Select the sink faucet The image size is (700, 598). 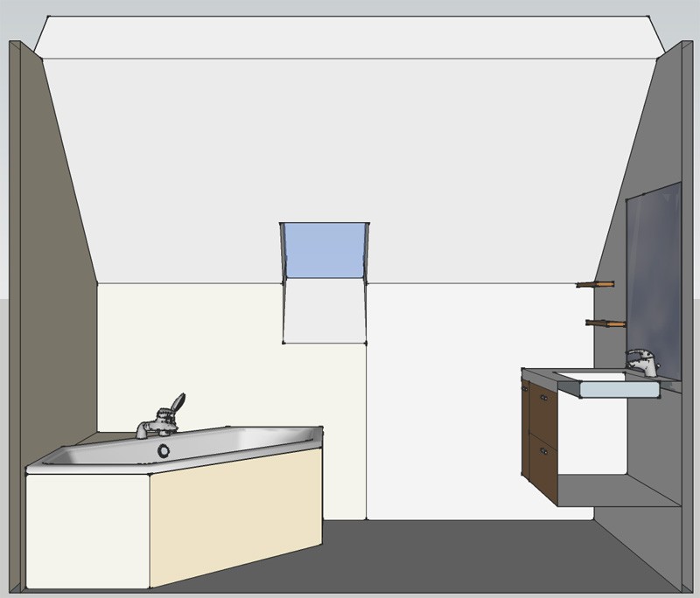coord(641,362)
